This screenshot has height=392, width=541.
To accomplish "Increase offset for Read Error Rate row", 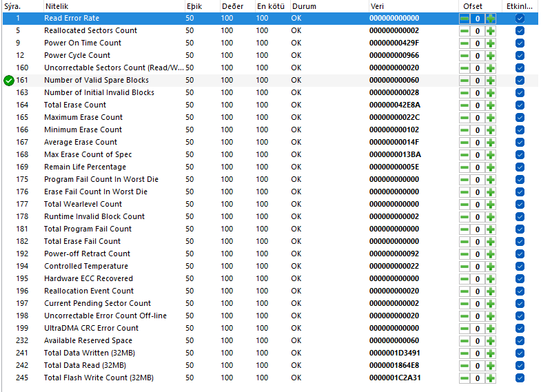I will point(490,19).
